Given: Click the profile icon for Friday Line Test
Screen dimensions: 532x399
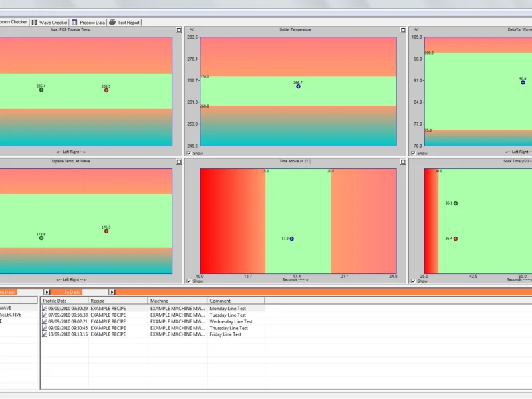Looking at the screenshot, I should 45,334.
